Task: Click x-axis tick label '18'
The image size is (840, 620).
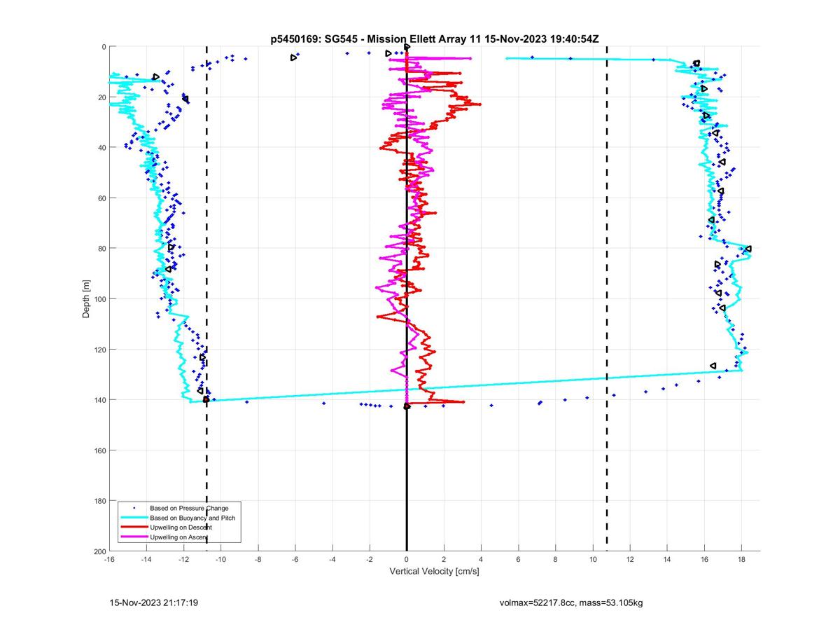Action: click(741, 559)
